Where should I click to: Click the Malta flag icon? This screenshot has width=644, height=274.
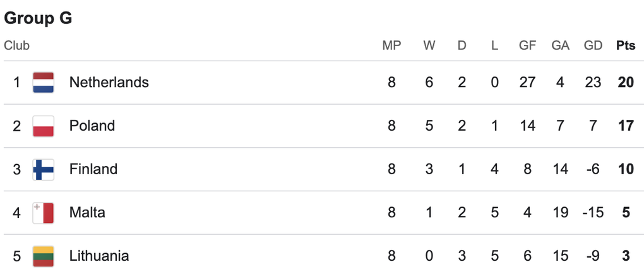point(44,213)
